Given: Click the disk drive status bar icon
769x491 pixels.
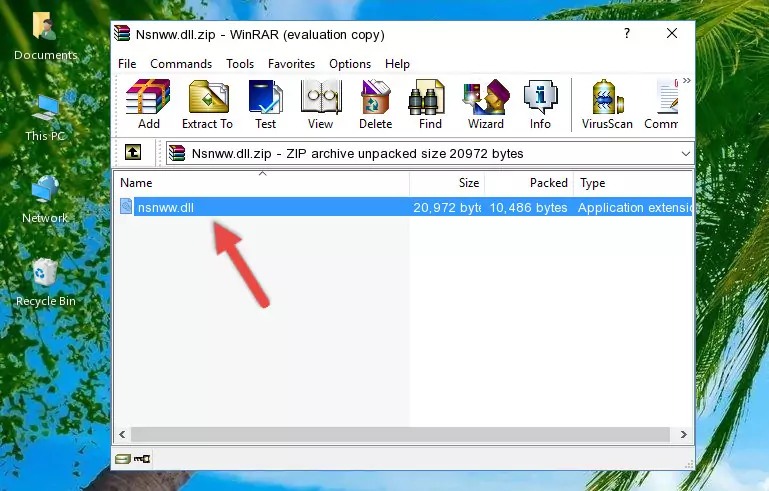Looking at the screenshot, I should 123,459.
